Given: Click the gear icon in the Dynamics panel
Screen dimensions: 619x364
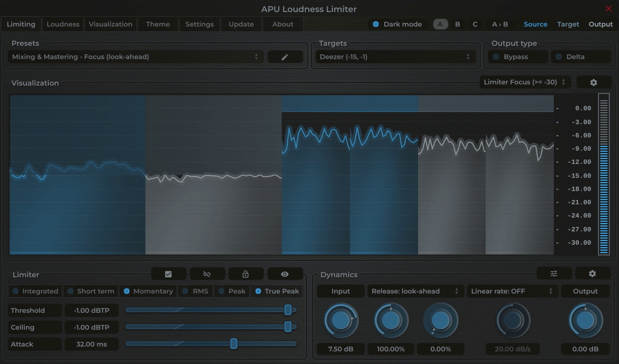Looking at the screenshot, I should pyautogui.click(x=592, y=273).
